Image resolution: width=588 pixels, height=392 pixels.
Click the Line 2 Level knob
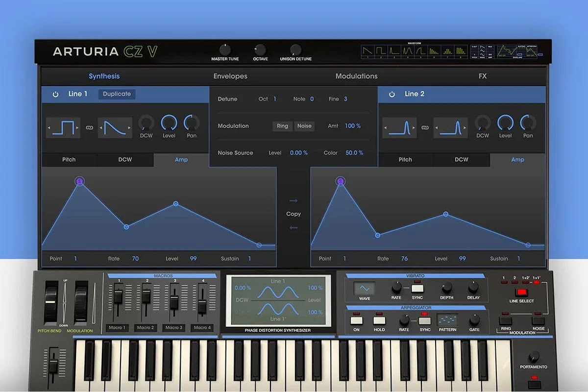click(x=505, y=123)
